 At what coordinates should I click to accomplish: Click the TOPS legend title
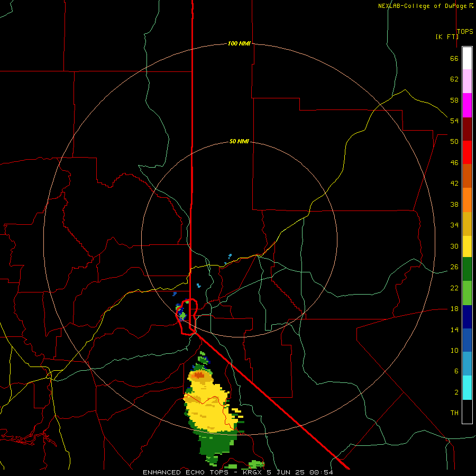pos(465,31)
